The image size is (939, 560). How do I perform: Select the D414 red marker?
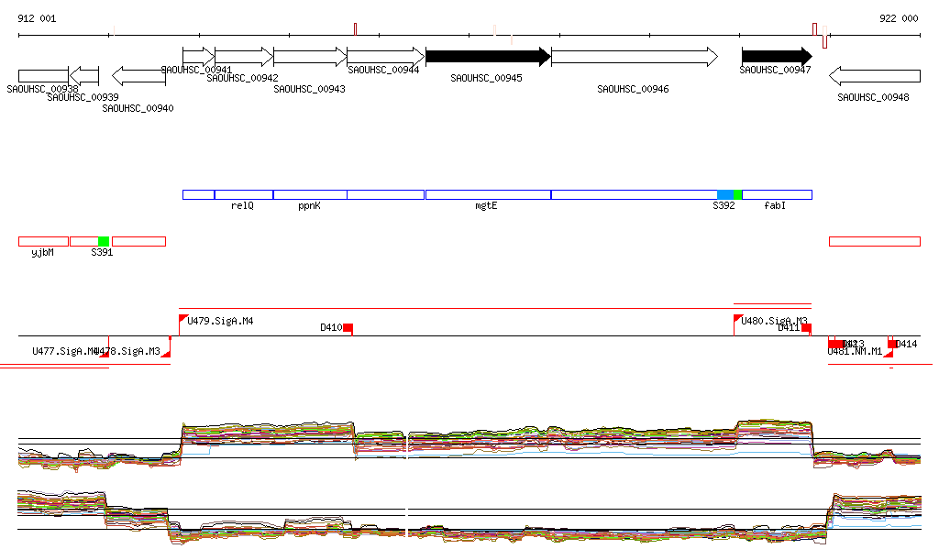tap(892, 344)
